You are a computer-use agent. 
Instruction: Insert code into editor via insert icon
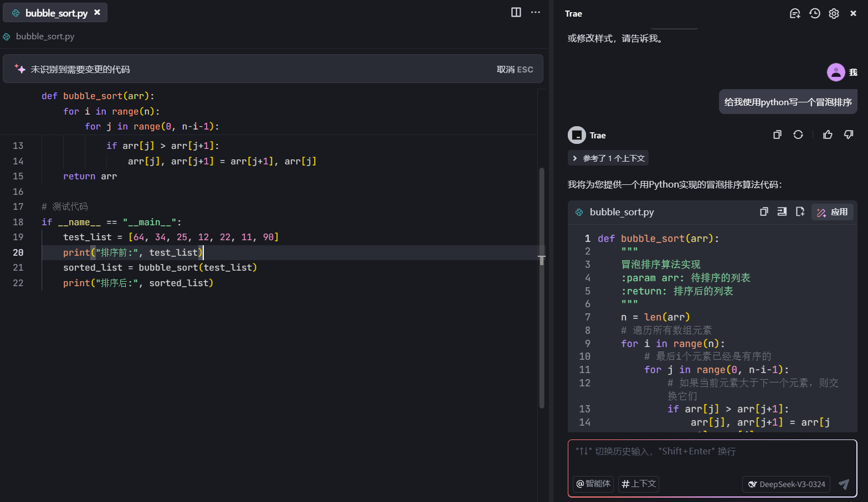coord(782,211)
